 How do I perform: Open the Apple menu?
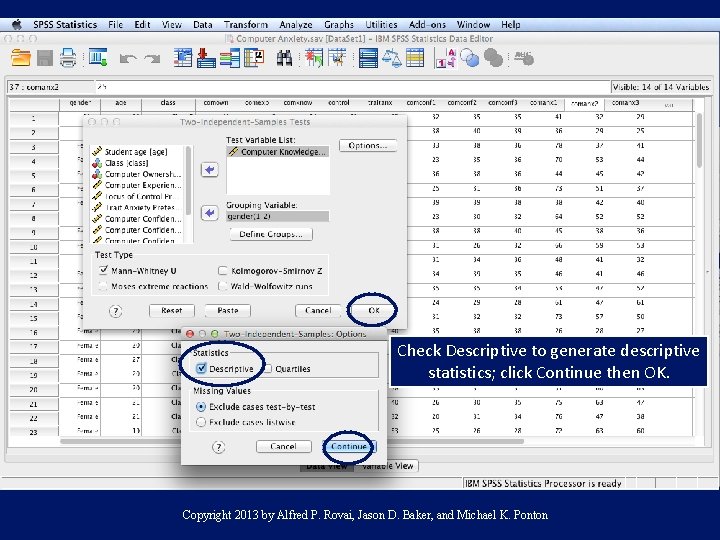point(17,24)
